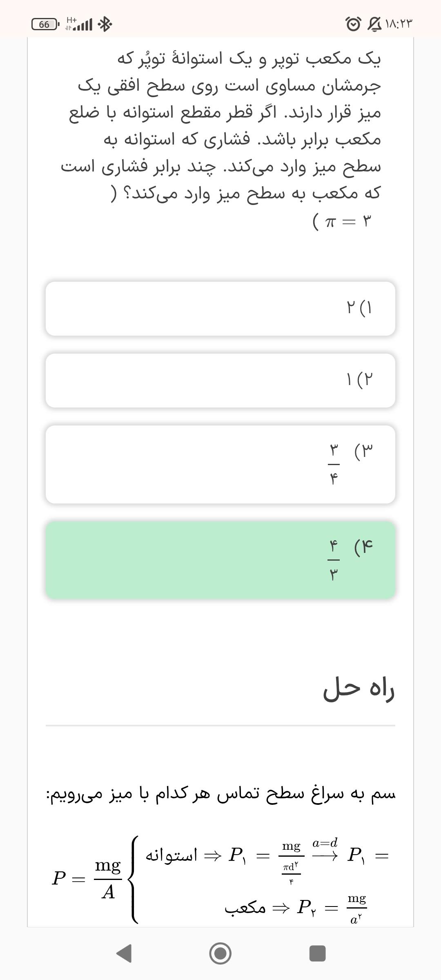This screenshot has height=980, width=441.
Task: Choose the green-highlighted option 4, fraction ۴/۳
Action: [x=220, y=560]
